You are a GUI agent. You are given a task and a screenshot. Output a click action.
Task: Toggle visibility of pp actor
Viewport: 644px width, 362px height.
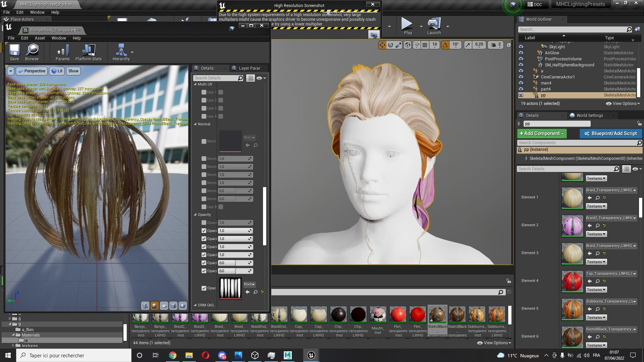(521, 95)
